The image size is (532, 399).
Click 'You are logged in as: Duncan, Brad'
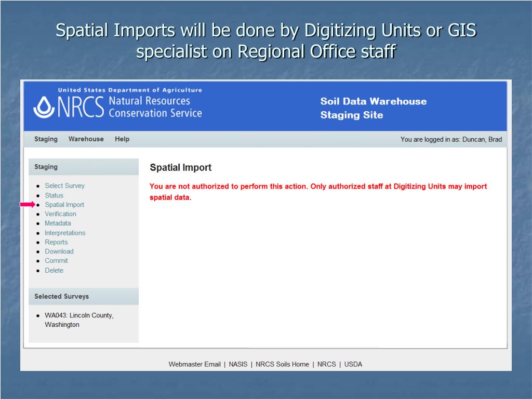click(x=451, y=139)
